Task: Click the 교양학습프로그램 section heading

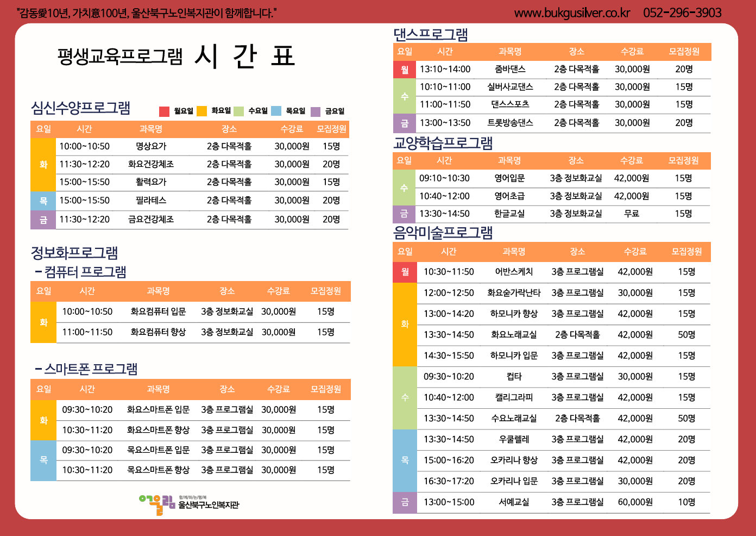Action: pos(443,143)
